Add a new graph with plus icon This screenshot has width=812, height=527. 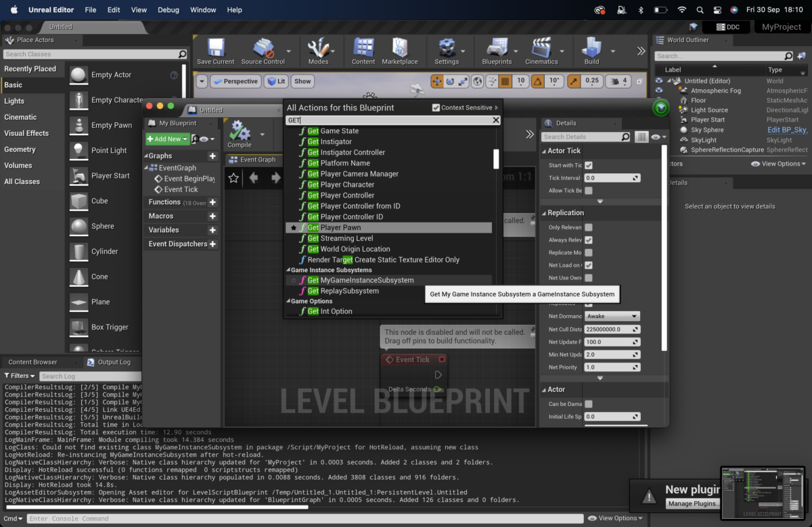[212, 156]
